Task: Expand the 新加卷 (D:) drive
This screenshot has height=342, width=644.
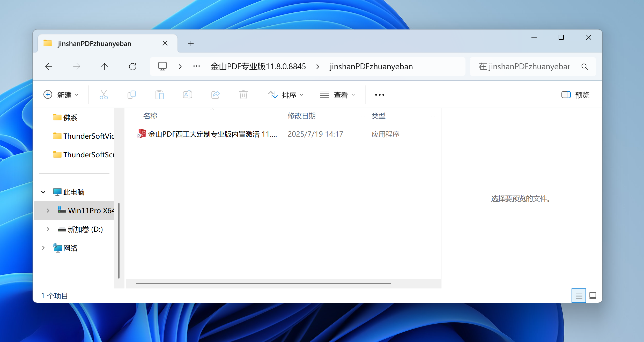Action: tap(48, 229)
